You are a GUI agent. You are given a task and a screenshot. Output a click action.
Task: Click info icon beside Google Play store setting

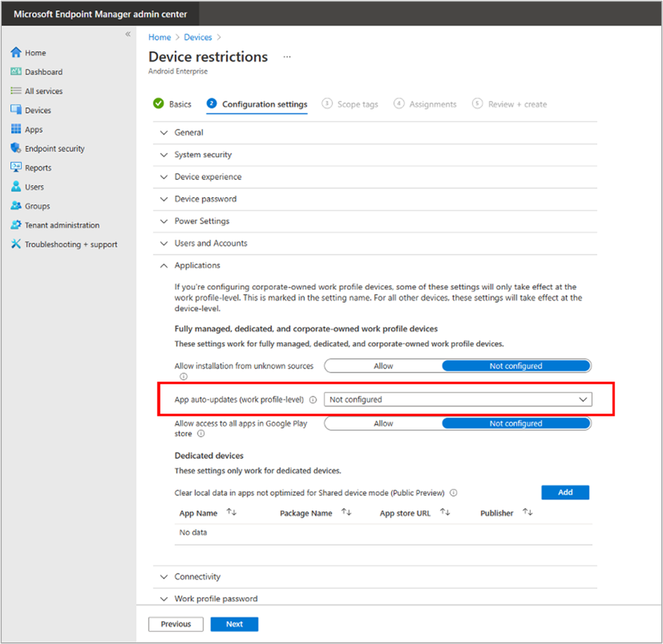coord(201,434)
